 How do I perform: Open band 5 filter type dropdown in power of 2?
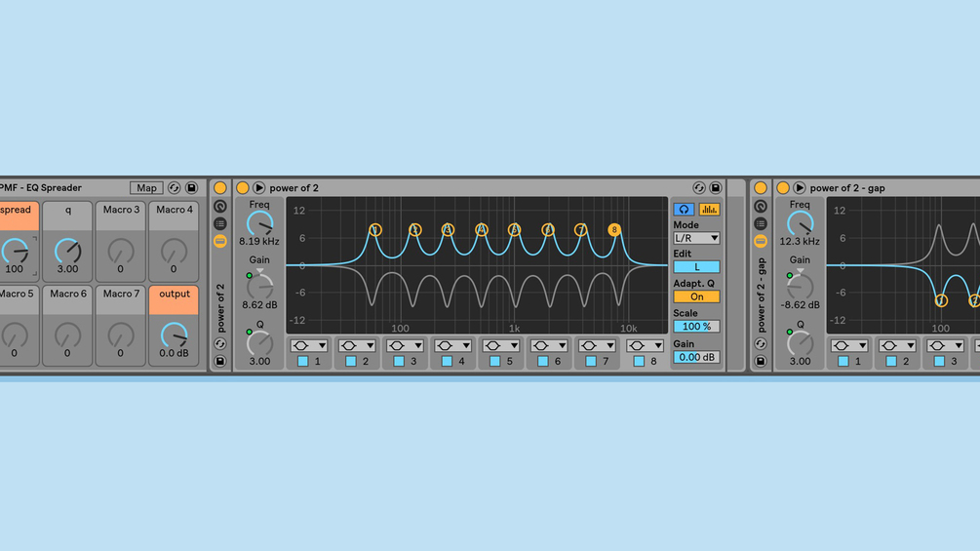501,345
